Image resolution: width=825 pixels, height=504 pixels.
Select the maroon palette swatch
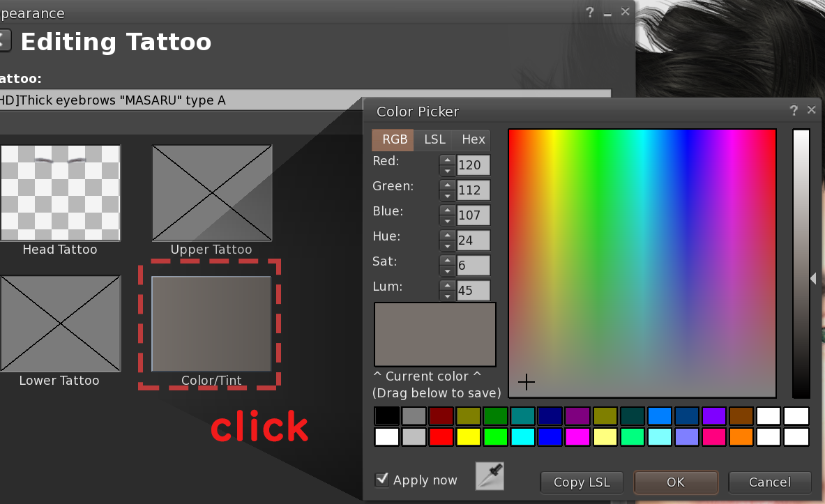(441, 415)
